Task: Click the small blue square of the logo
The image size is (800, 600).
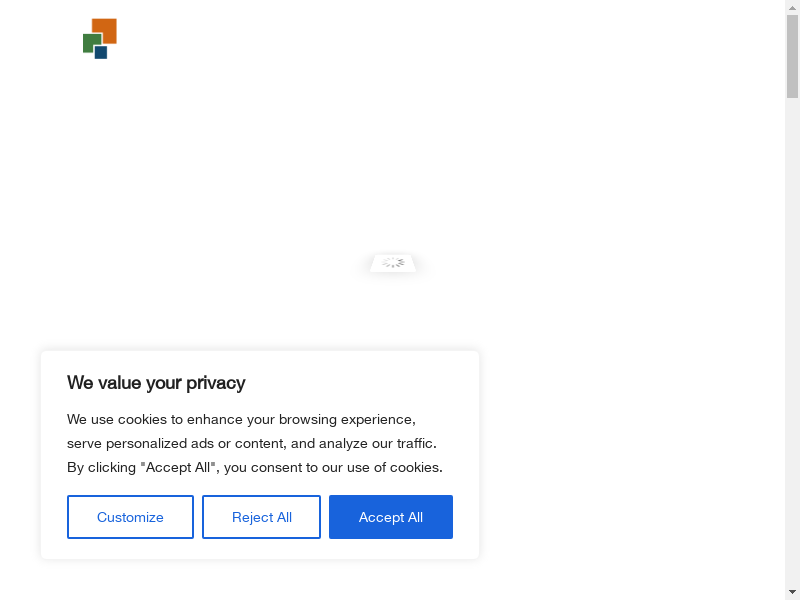Action: [x=101, y=53]
